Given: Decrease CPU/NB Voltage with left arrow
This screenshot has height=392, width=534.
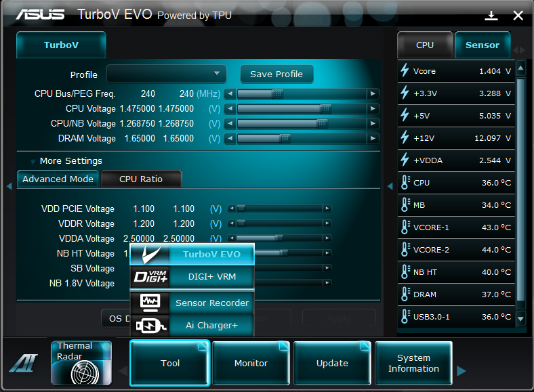Looking at the screenshot, I should click(230, 123).
